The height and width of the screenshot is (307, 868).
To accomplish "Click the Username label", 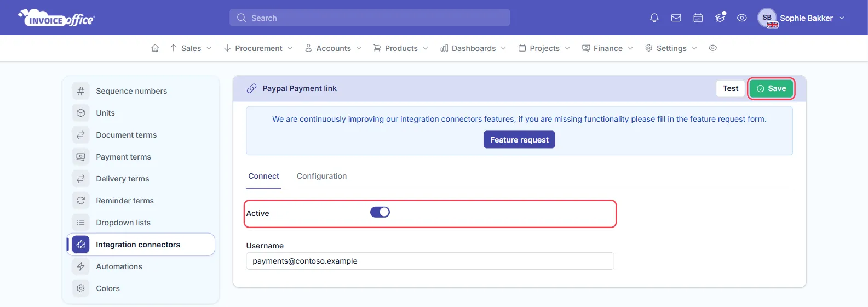I will (x=265, y=246).
